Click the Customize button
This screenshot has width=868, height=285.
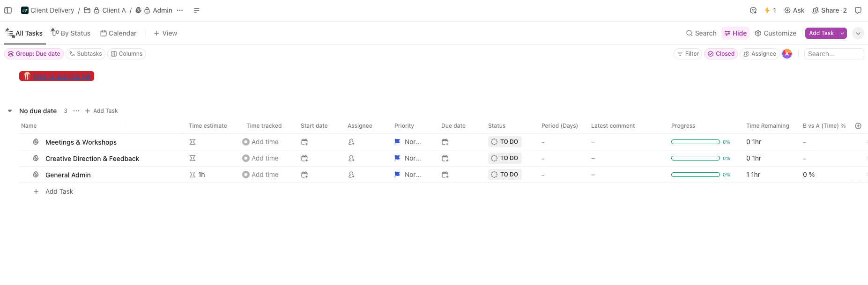click(775, 33)
